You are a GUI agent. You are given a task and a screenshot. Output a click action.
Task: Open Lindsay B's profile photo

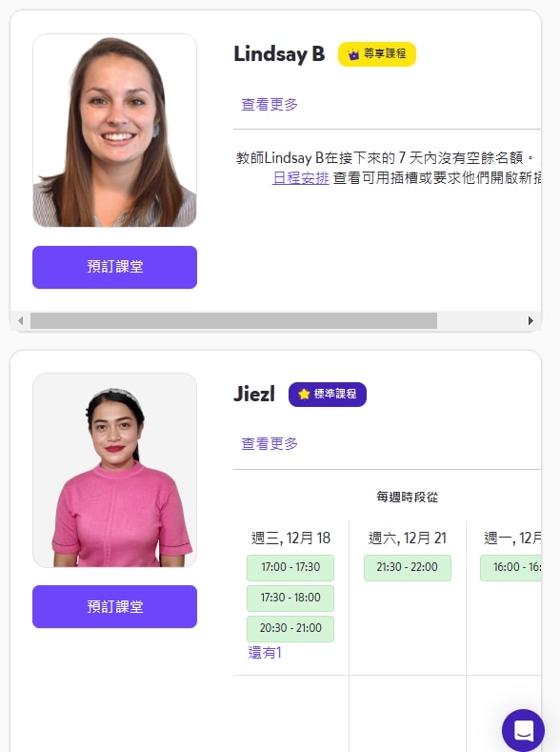(114, 131)
